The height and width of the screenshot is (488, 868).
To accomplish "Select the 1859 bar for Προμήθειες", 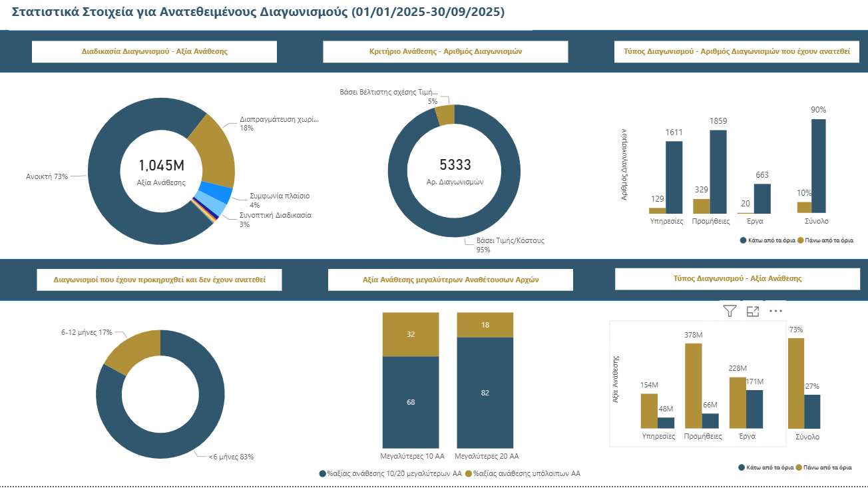I will 718,171.
